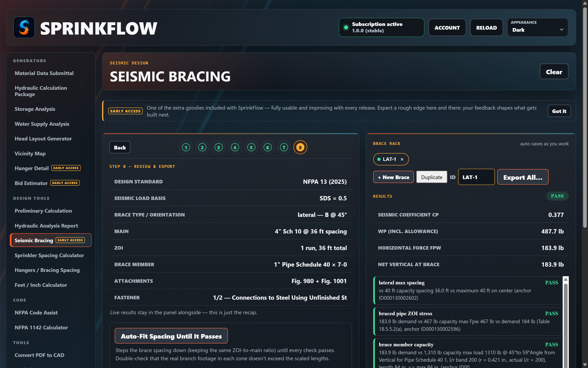Open the Appearance Dark dropdown
Viewport: 588px width, 368px height.
click(x=537, y=27)
